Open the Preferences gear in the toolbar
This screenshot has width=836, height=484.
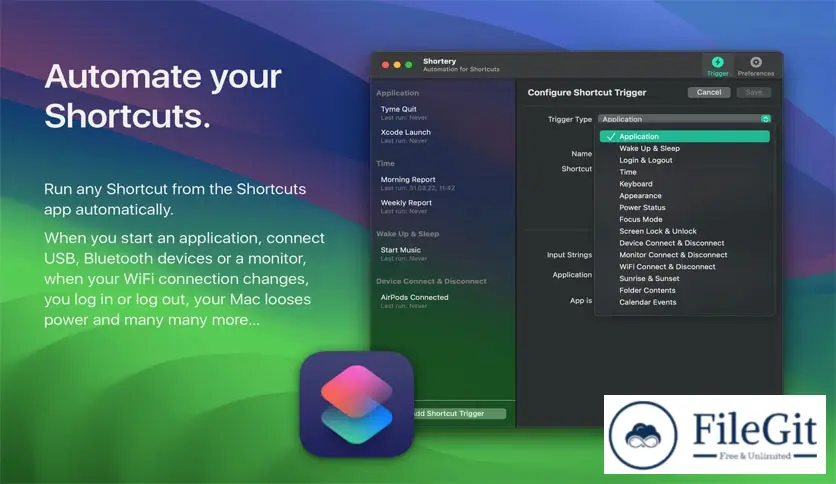point(755,66)
